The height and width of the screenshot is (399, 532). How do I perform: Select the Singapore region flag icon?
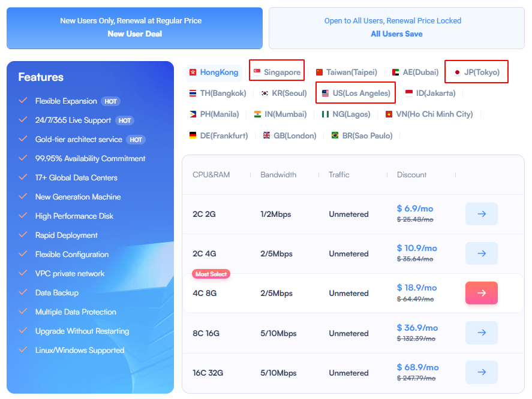(258, 72)
